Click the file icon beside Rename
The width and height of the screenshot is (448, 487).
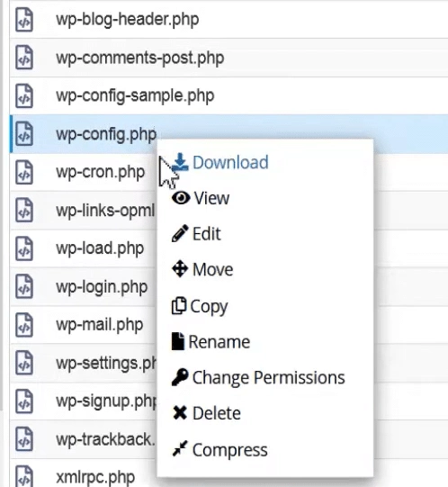click(x=178, y=341)
